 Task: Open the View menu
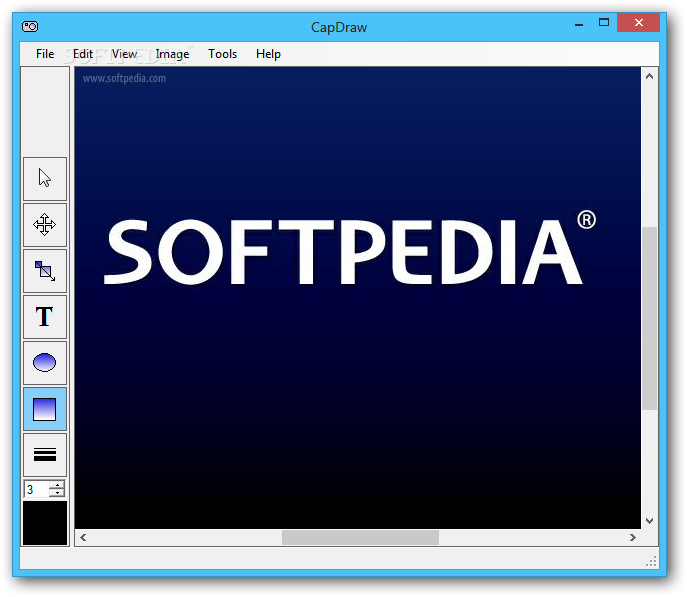click(x=124, y=54)
